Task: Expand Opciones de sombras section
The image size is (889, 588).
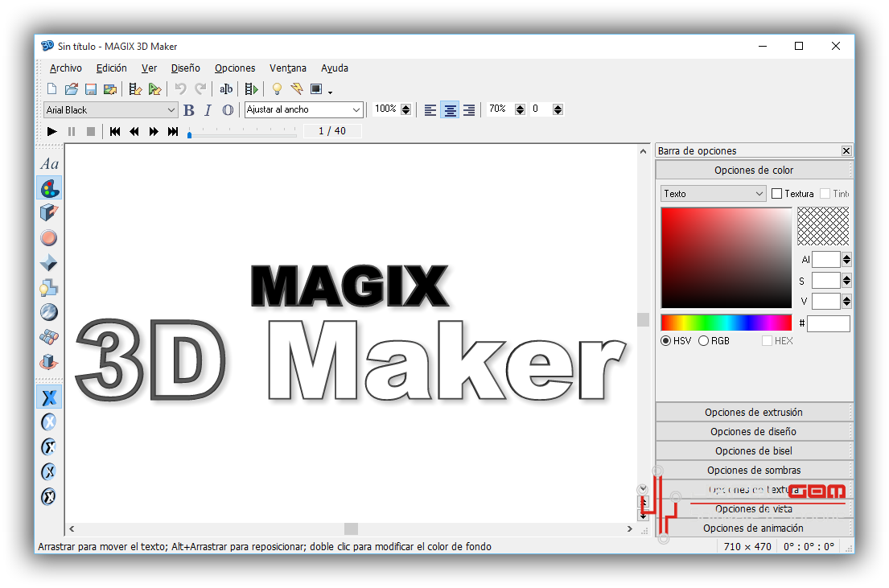Action: click(754, 470)
